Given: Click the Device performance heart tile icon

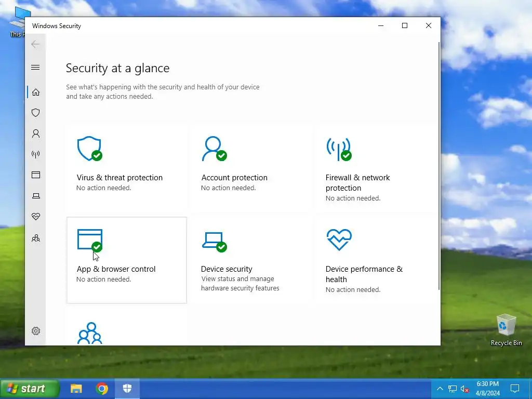Looking at the screenshot, I should [x=339, y=240].
